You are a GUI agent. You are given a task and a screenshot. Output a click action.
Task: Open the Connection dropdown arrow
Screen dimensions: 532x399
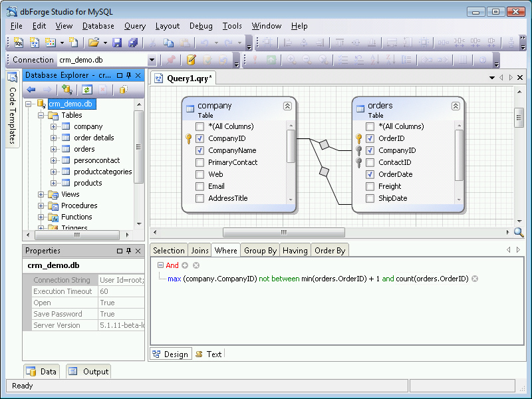[x=152, y=60]
